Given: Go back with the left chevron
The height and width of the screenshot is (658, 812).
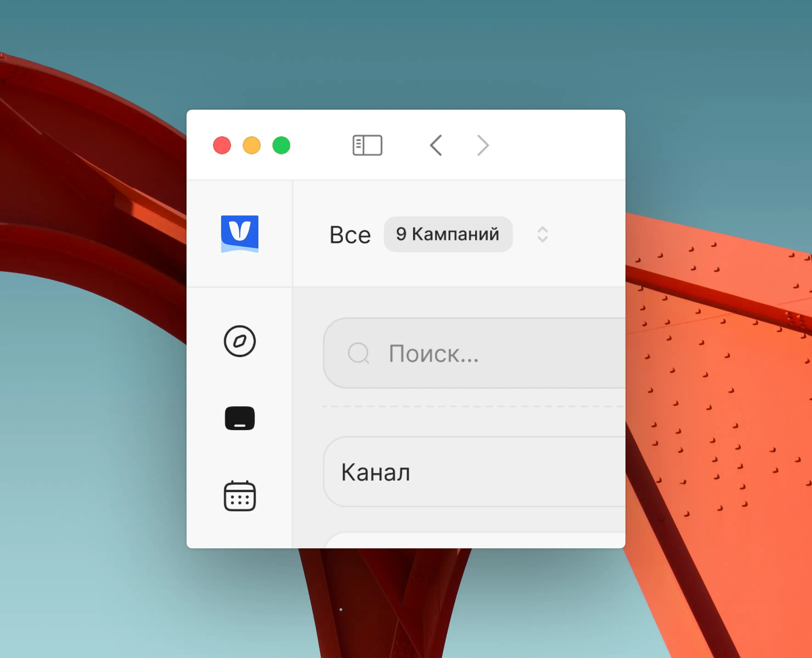Looking at the screenshot, I should click(436, 145).
